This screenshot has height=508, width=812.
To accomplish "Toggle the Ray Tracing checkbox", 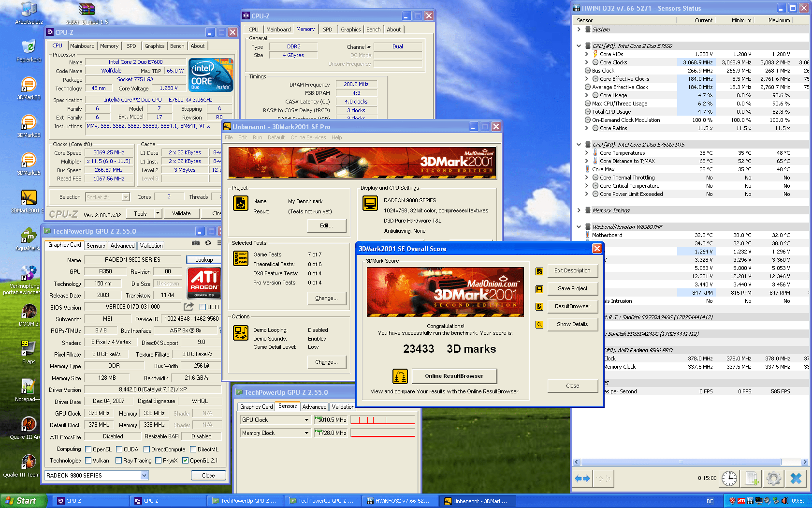I will click(118, 461).
